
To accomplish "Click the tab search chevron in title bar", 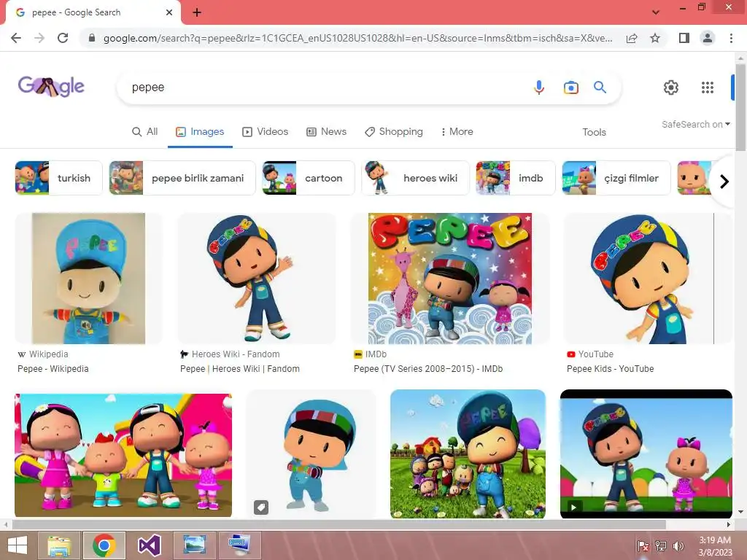I will tap(656, 12).
